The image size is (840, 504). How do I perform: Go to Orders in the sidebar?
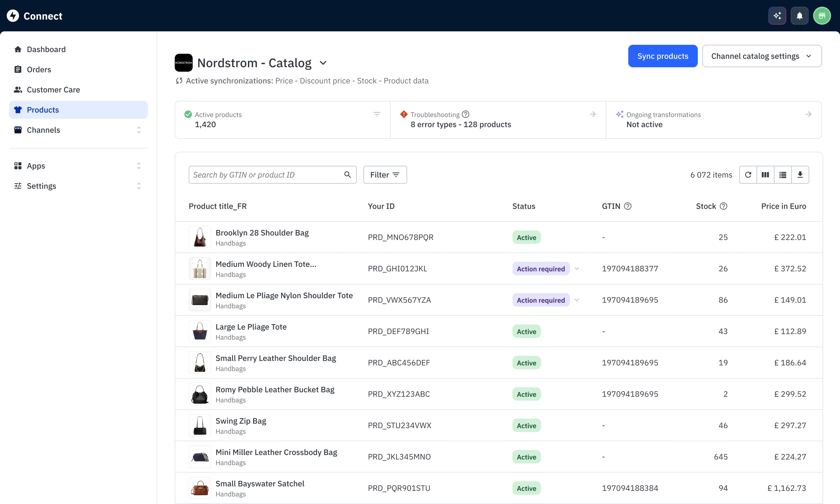39,69
